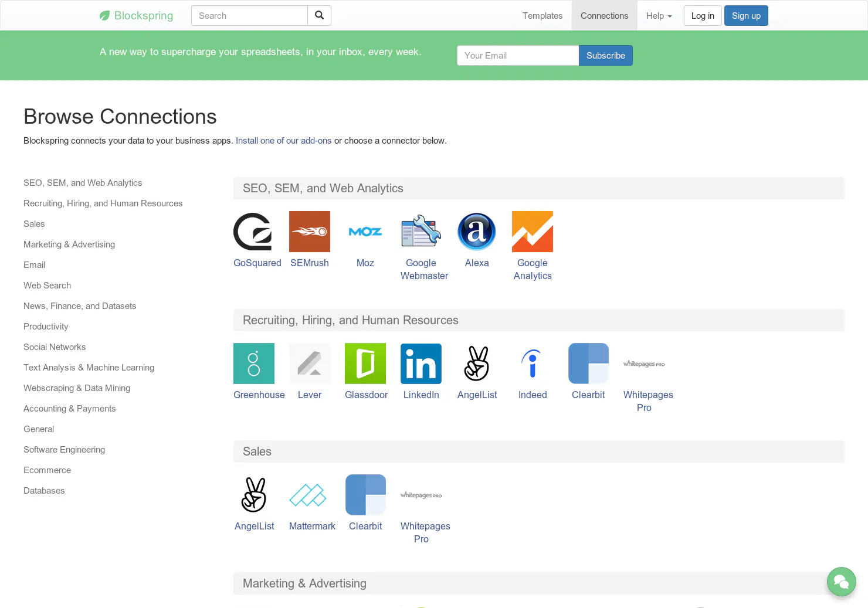Open Databases category
The width and height of the screenshot is (868, 608).
point(44,491)
